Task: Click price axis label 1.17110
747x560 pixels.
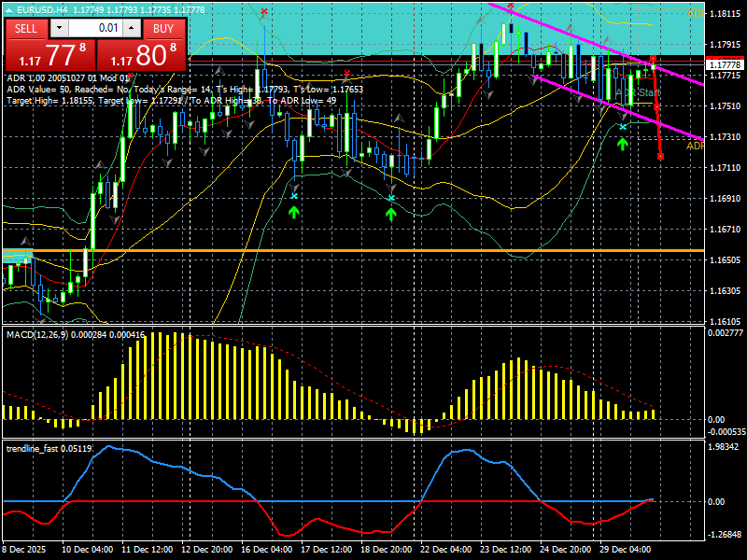Action: click(726, 168)
